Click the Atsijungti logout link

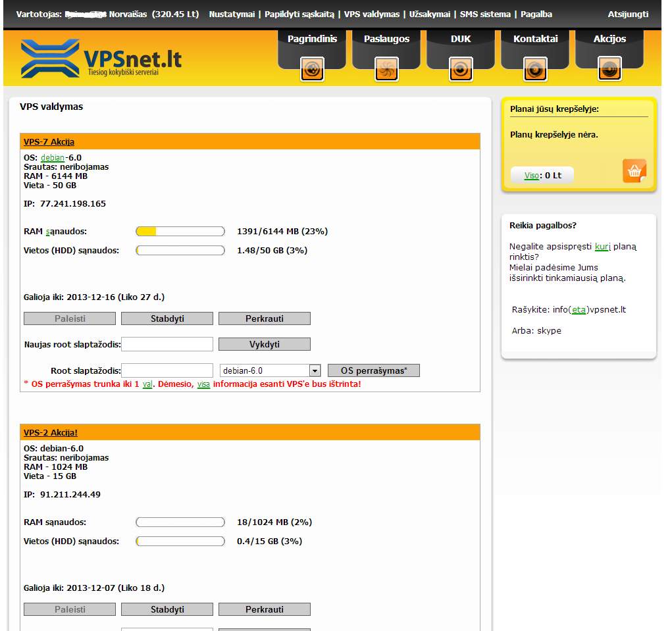point(628,14)
